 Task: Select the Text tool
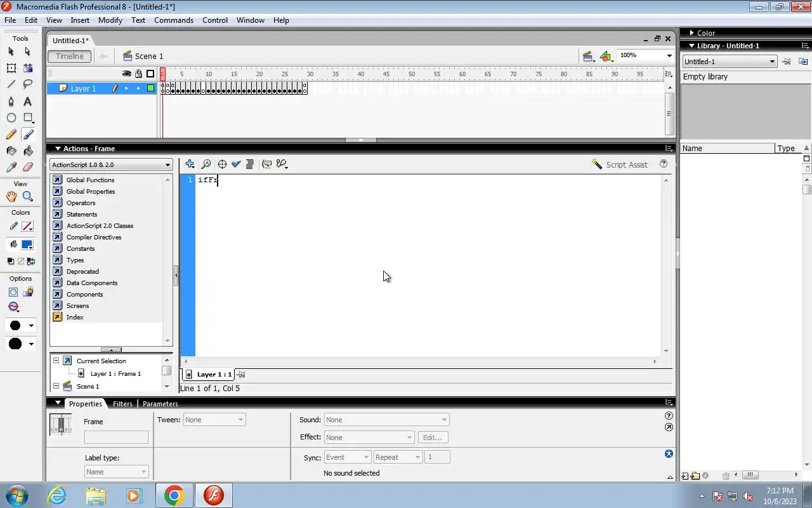click(28, 102)
